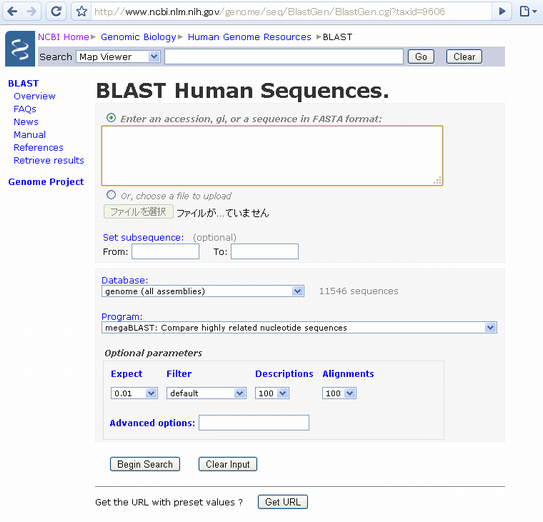Viewport: 543px width, 522px height.
Task: Bookmark page with the star icon
Action: click(82, 11)
